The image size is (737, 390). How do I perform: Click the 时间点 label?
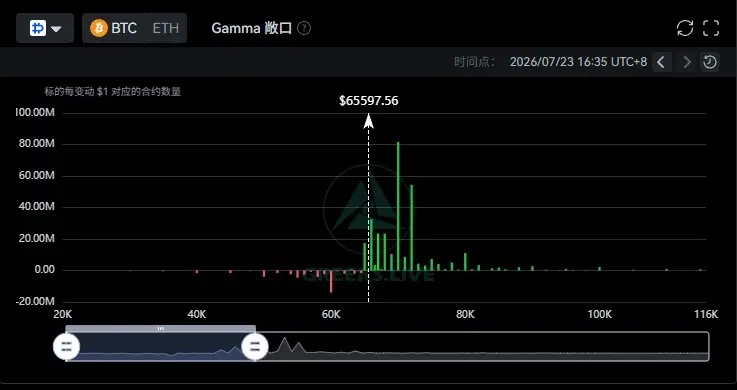point(474,62)
